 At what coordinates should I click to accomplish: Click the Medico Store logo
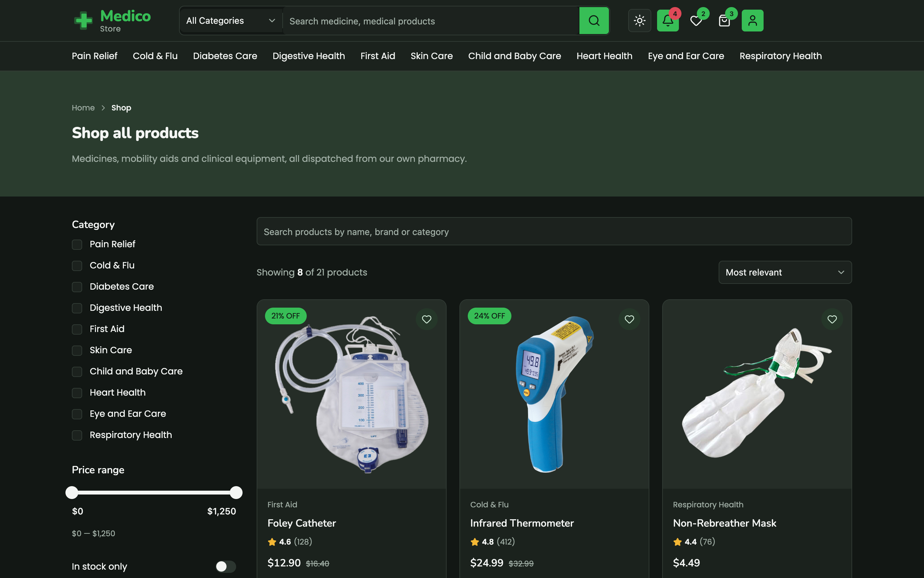click(x=112, y=21)
